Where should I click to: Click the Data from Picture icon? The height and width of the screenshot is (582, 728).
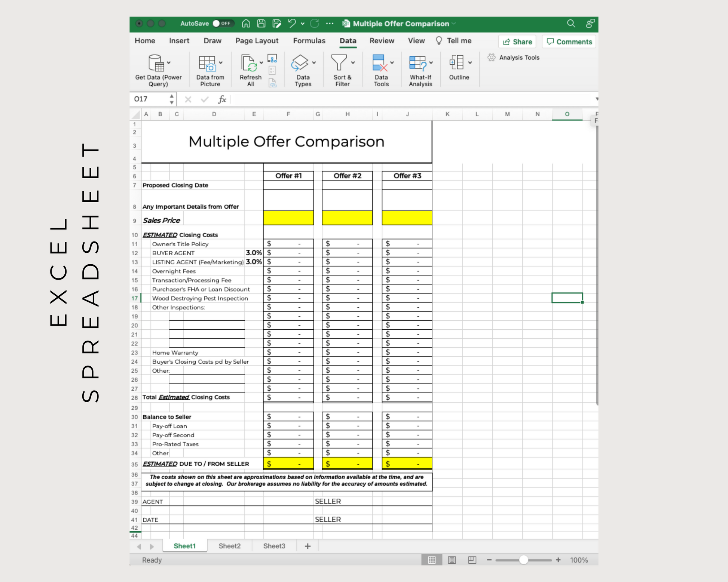click(207, 63)
